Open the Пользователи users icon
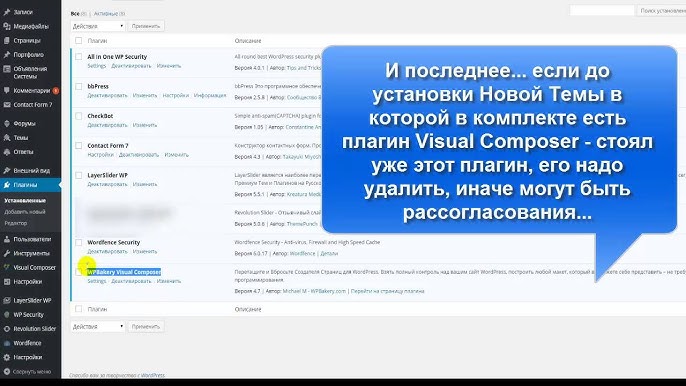 7,239
